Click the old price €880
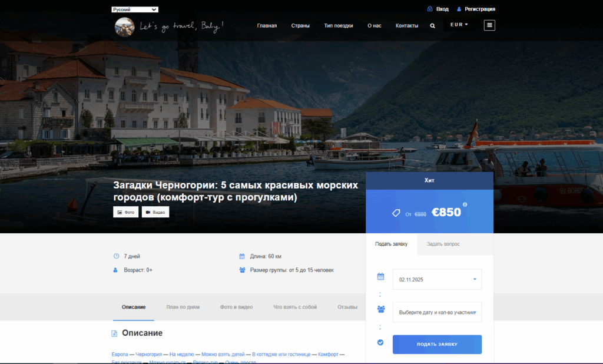The image size is (603, 364). point(420,214)
